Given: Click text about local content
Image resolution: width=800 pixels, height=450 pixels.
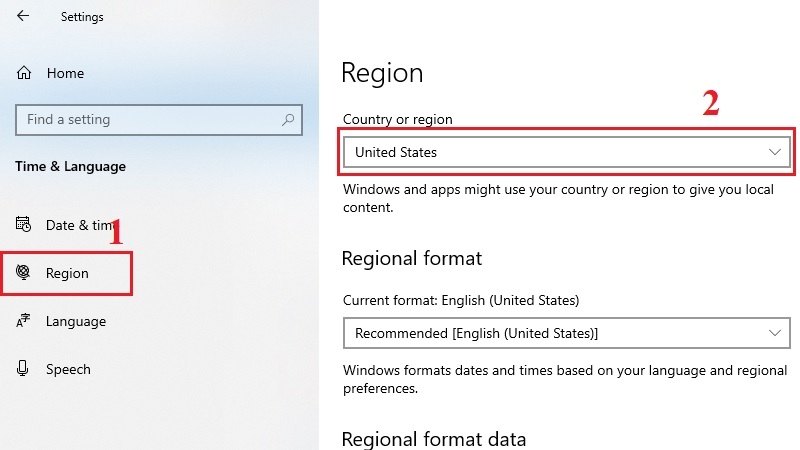Looking at the screenshot, I should click(558, 198).
